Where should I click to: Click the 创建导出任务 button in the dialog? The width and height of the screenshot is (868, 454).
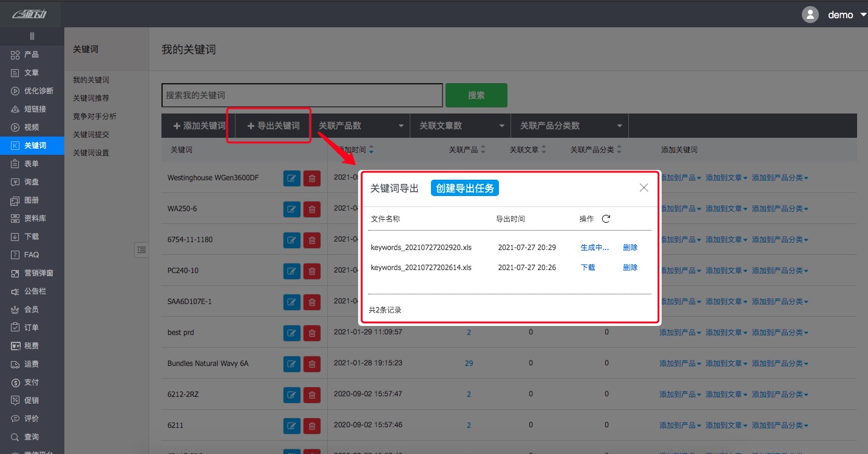pos(465,188)
